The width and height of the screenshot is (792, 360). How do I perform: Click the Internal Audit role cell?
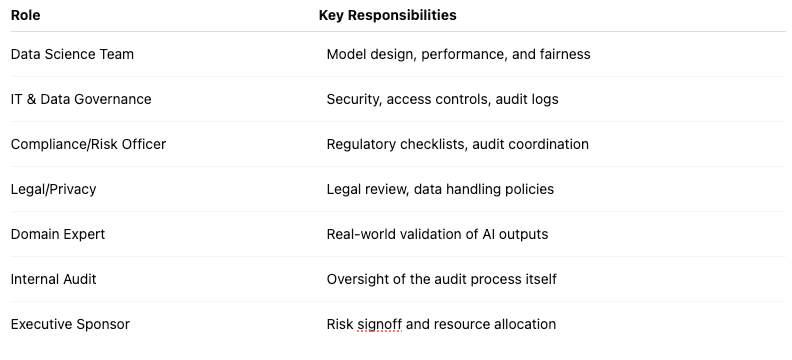click(x=54, y=279)
